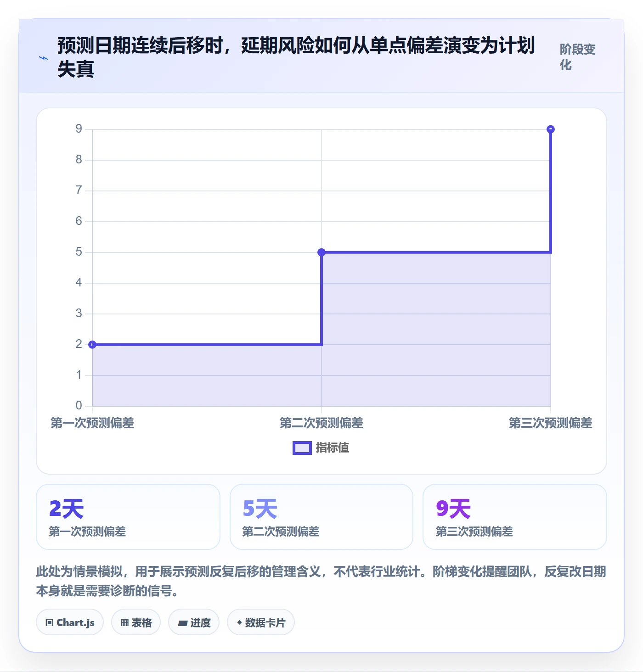
Task: Click the Chart.js tag
Action: (x=70, y=622)
